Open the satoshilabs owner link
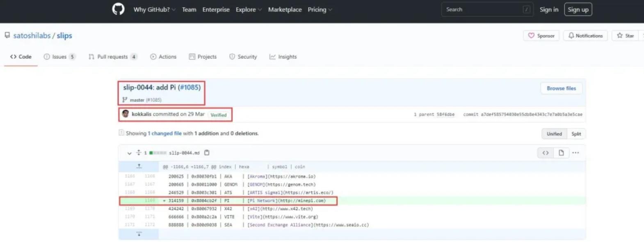This screenshot has height=242, width=644. (32, 36)
